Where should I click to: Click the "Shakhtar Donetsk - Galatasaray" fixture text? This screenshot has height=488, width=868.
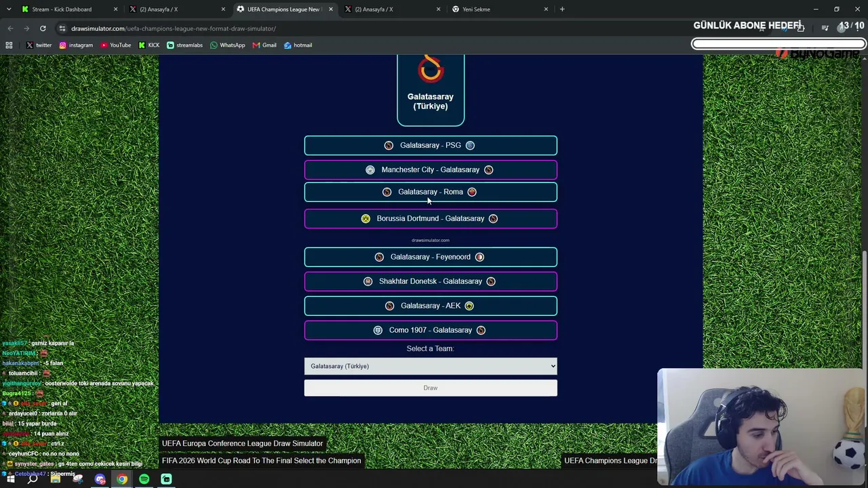[x=431, y=281]
